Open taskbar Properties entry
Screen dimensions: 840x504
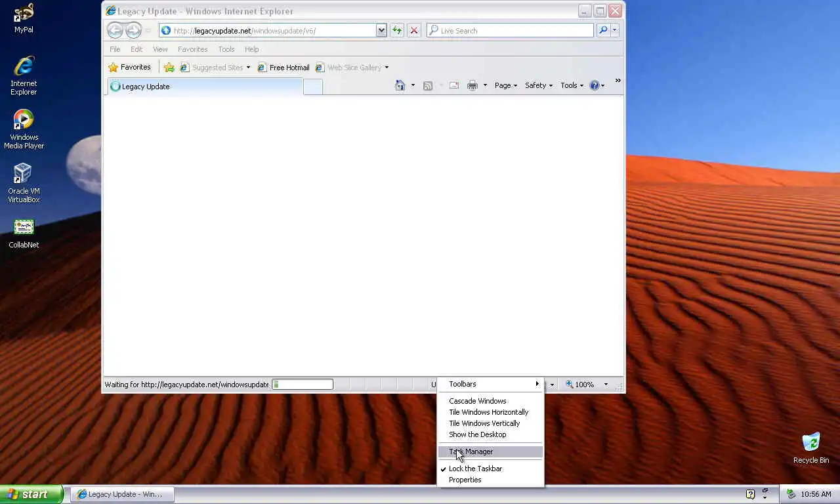[491, 480]
